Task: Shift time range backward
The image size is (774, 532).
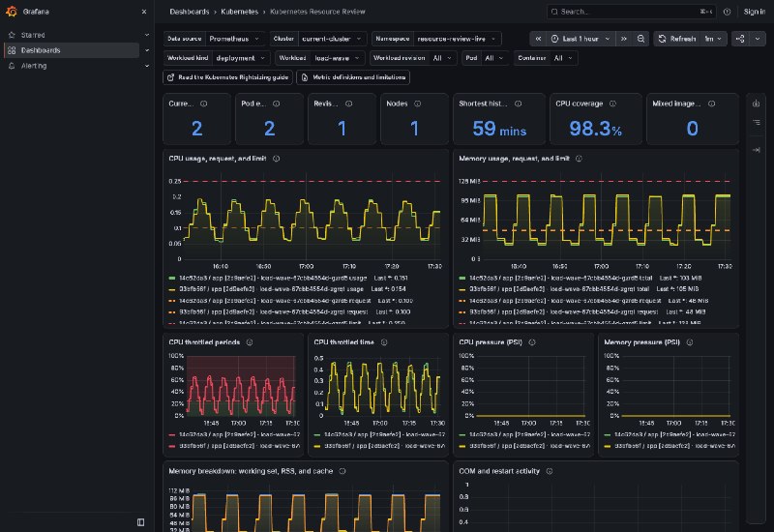Action: click(538, 39)
